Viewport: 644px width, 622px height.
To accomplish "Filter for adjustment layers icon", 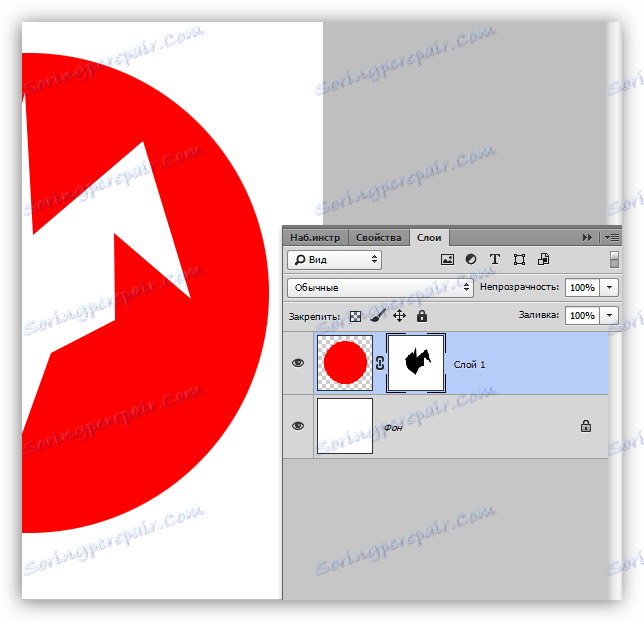I will coord(471,259).
